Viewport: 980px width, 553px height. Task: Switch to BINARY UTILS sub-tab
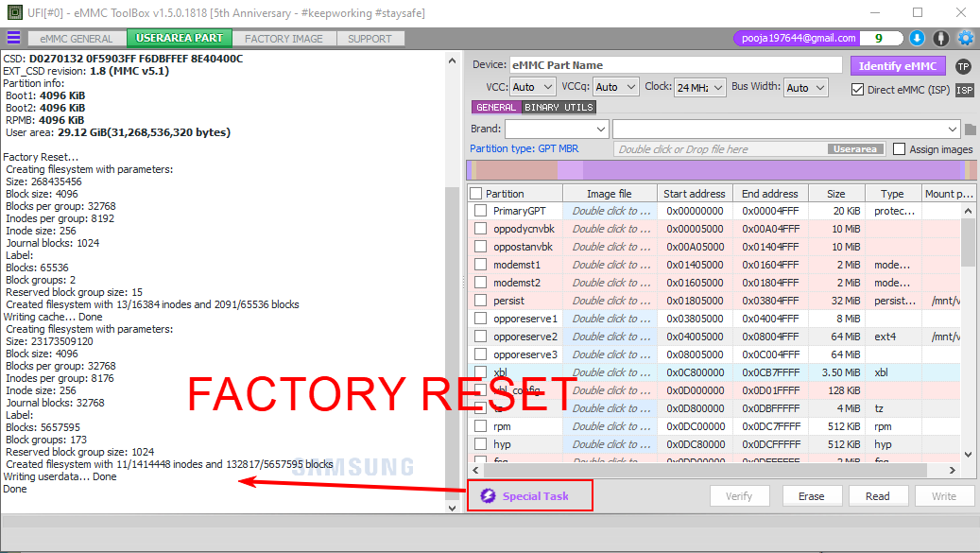559,108
